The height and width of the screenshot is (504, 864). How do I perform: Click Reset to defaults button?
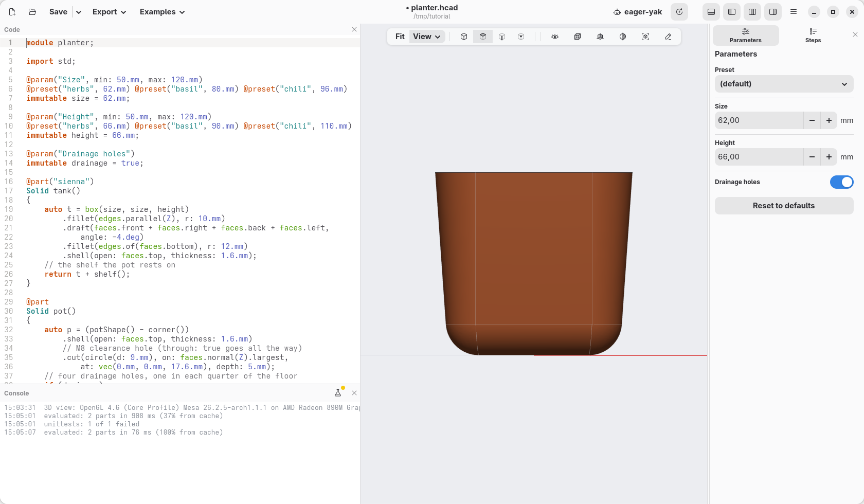tap(784, 206)
